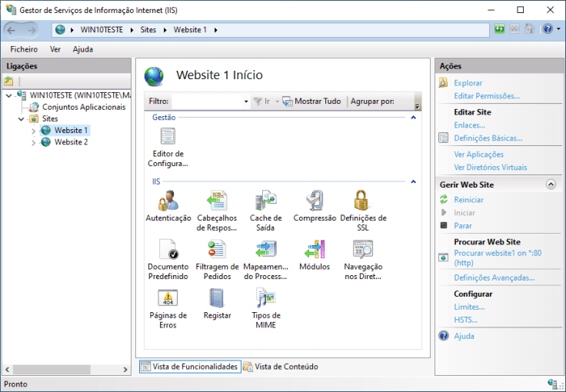The image size is (566, 392).
Task: Expand the Website 1 tree node
Action: 33,131
